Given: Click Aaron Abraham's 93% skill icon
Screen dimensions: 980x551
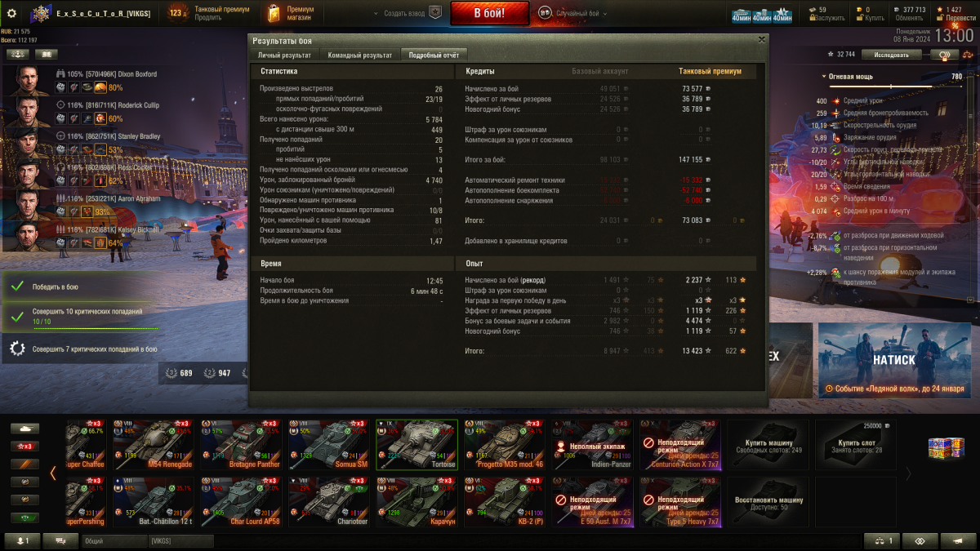Looking at the screenshot, I should click(87, 211).
